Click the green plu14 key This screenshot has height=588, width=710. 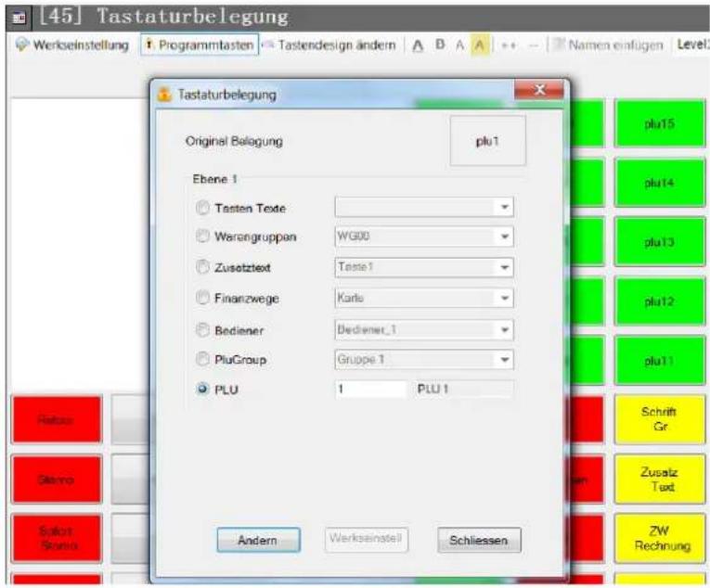point(660,183)
